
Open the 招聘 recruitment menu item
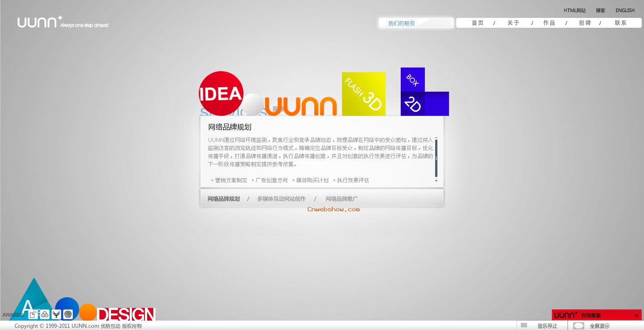[x=585, y=23]
